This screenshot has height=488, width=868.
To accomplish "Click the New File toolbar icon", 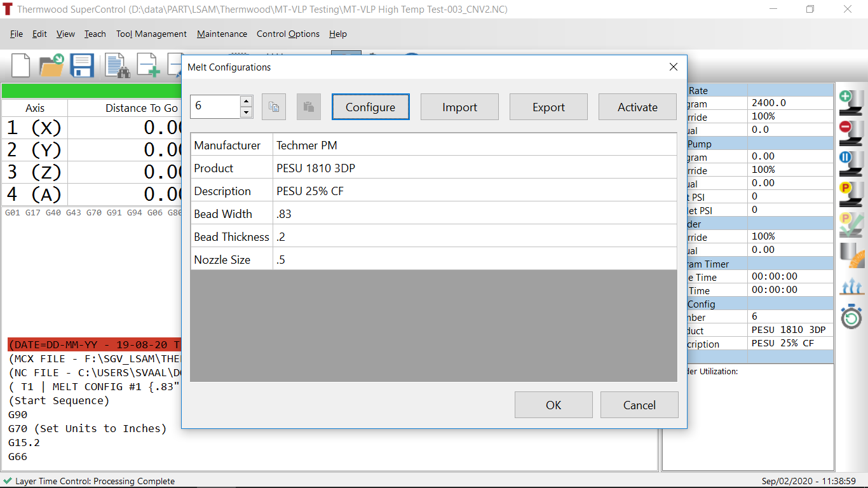I will point(20,65).
